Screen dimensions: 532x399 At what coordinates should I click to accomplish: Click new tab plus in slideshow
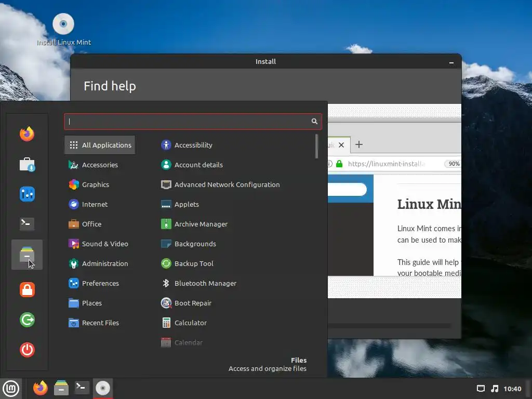[359, 144]
